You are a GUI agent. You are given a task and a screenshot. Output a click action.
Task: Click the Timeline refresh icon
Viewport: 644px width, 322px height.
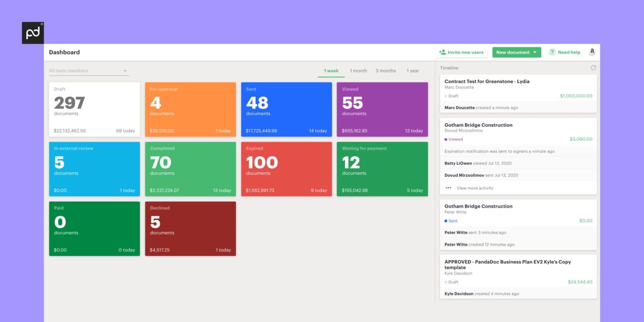pyautogui.click(x=593, y=68)
